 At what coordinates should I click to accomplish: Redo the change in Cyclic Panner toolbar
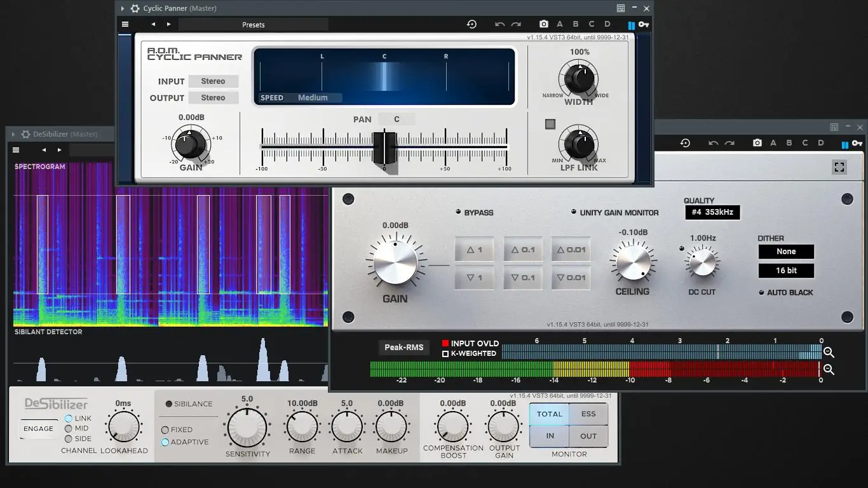[x=516, y=24]
